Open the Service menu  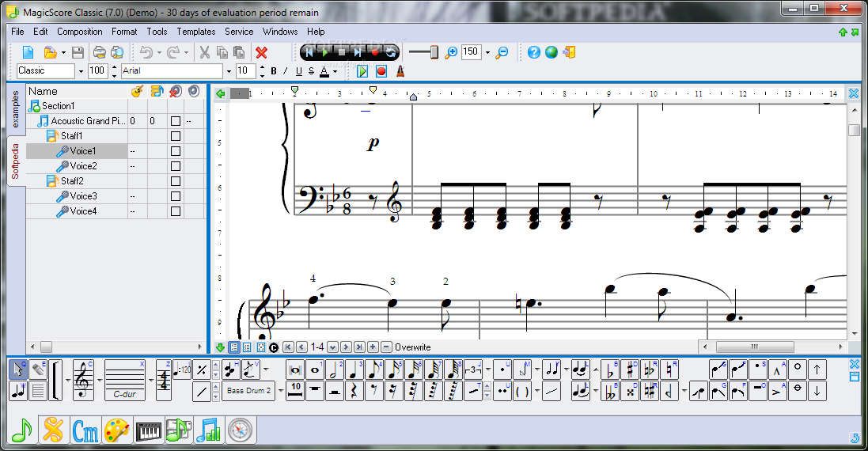coord(239,32)
